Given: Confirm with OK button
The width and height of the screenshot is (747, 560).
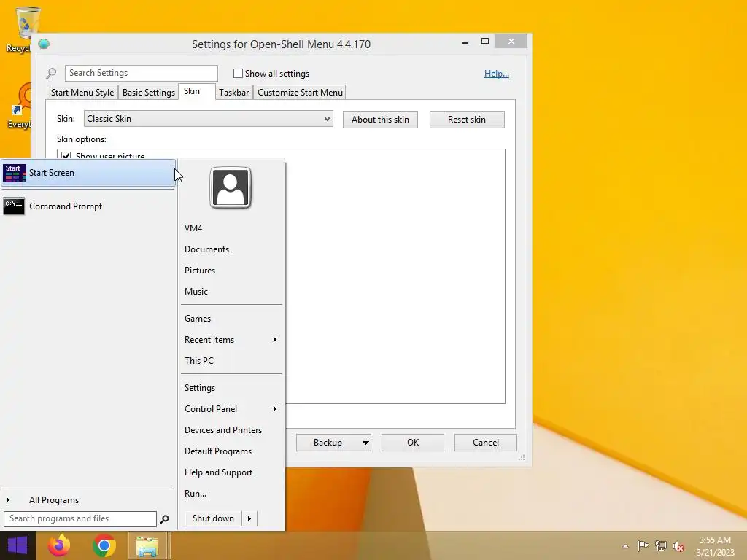Looking at the screenshot, I should pyautogui.click(x=413, y=443).
